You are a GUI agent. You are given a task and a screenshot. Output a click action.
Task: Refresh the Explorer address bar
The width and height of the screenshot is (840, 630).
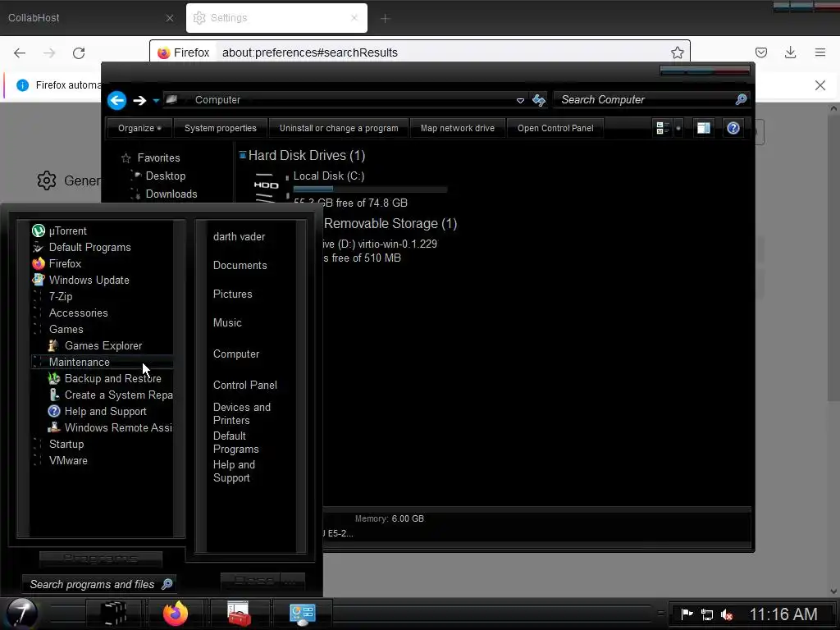click(x=539, y=100)
